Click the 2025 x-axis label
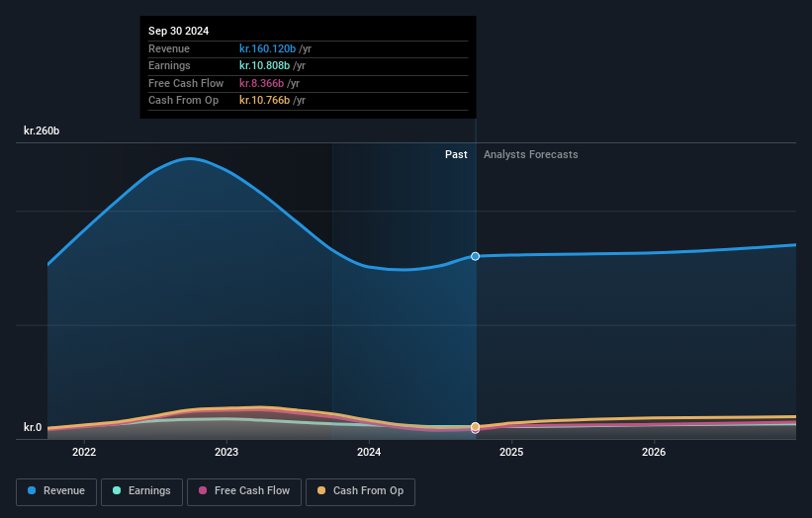The height and width of the screenshot is (518, 812). (511, 452)
